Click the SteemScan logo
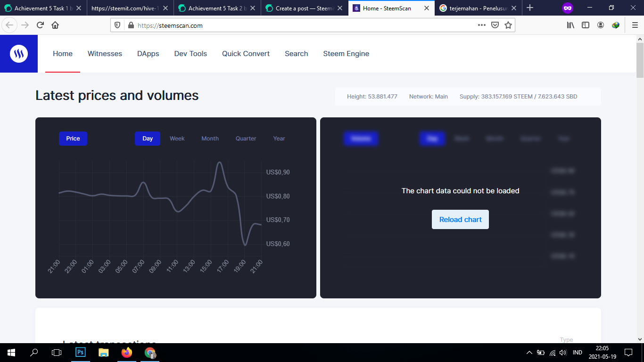This screenshot has height=362, width=644. (19, 54)
